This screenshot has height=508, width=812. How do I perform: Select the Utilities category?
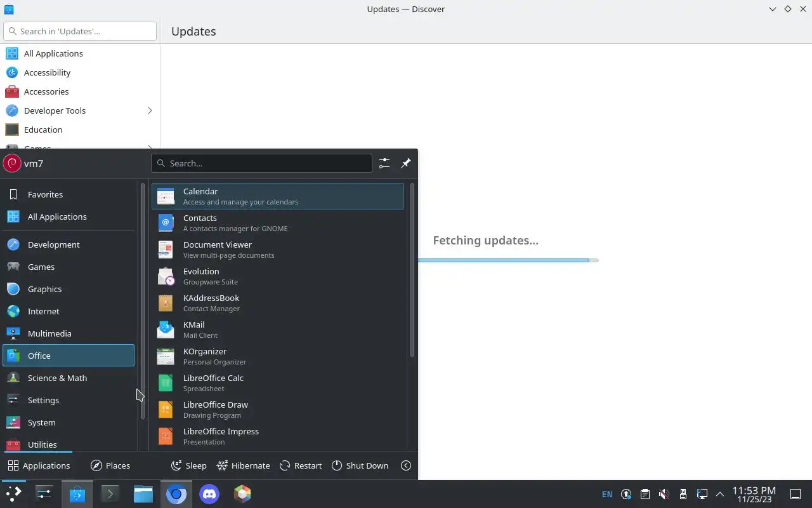[69, 444]
